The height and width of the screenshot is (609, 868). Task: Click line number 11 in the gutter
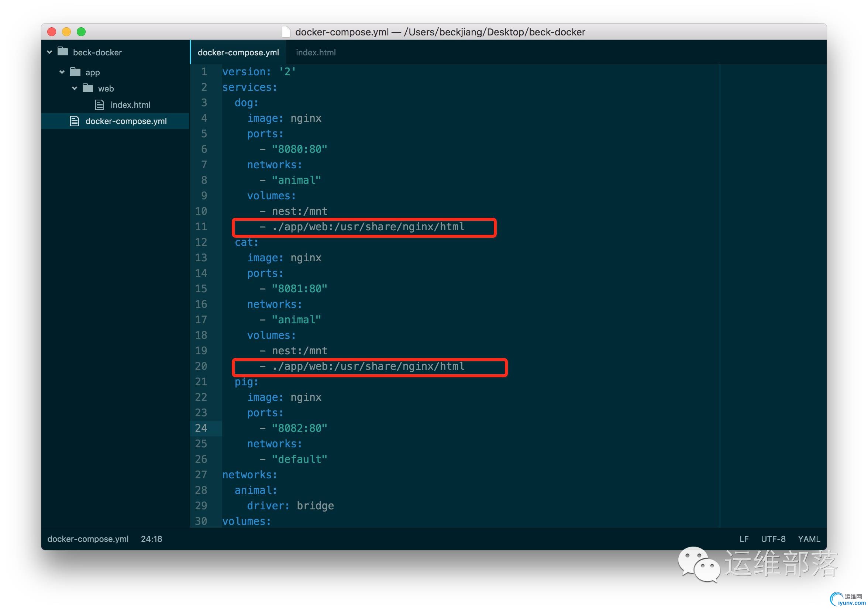[201, 227]
